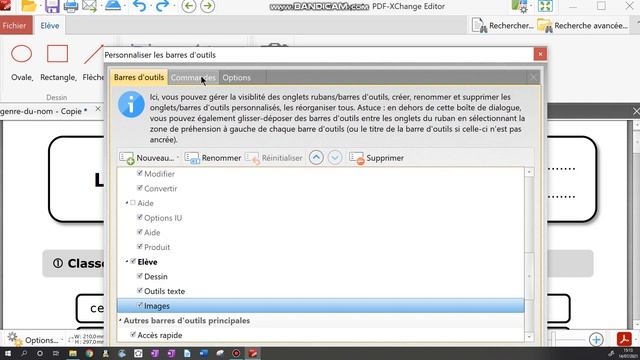Switch to the Commandes tab
640x360 pixels.
[x=193, y=78]
